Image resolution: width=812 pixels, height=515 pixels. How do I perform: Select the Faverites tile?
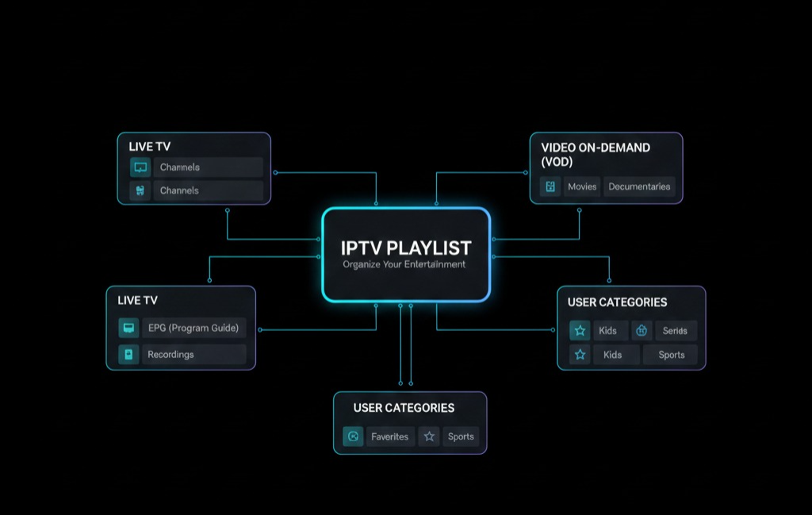pyautogui.click(x=390, y=436)
